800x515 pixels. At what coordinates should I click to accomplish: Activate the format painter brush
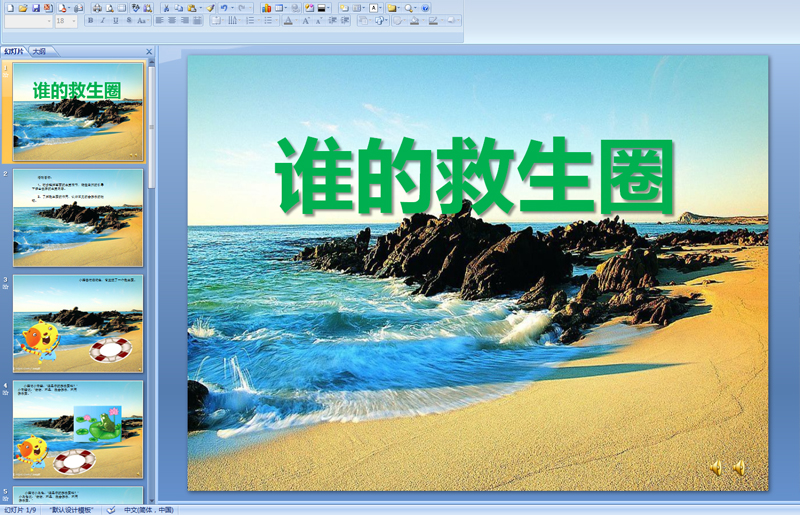click(x=210, y=8)
